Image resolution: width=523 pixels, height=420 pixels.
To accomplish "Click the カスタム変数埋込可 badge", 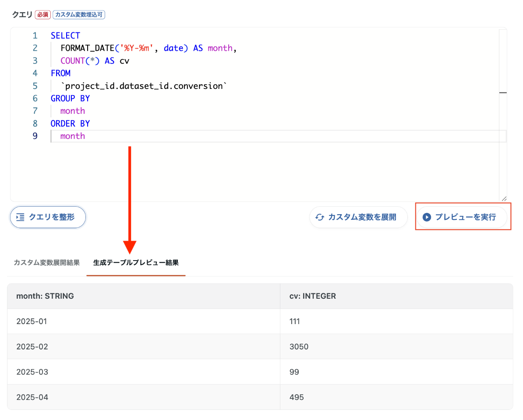I will [x=79, y=15].
